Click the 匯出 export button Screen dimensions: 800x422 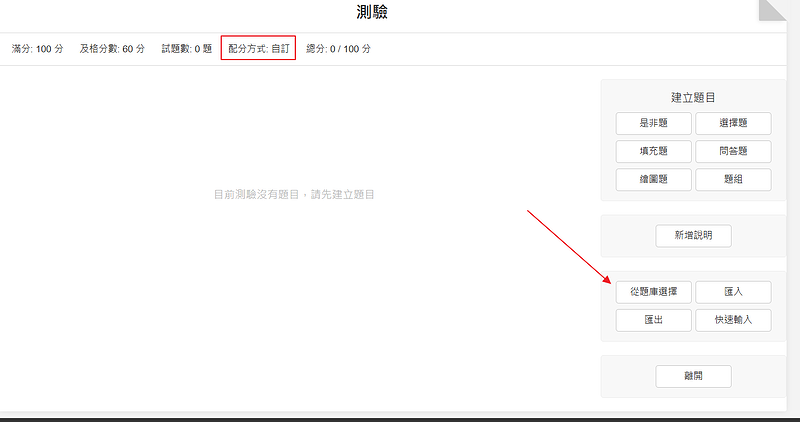coord(654,320)
